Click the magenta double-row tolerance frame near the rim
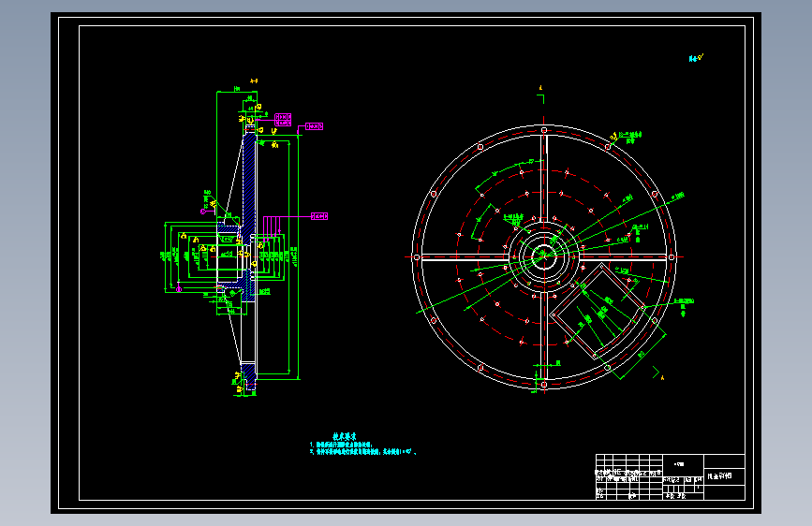 283,120
